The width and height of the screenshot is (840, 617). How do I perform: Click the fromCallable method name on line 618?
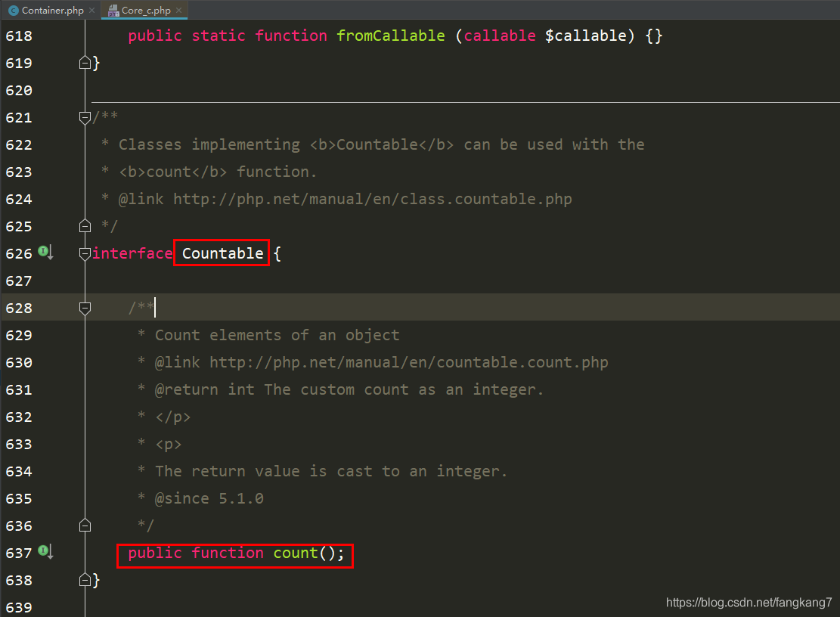pyautogui.click(x=391, y=36)
